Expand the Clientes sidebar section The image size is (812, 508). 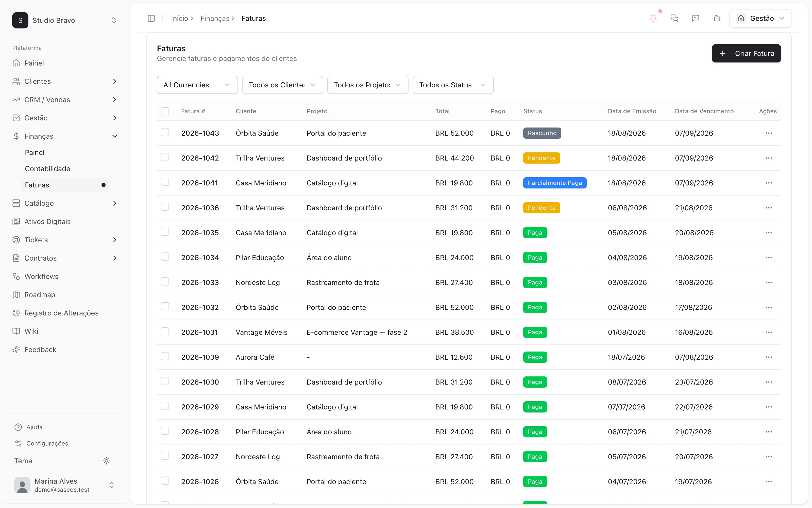point(65,81)
